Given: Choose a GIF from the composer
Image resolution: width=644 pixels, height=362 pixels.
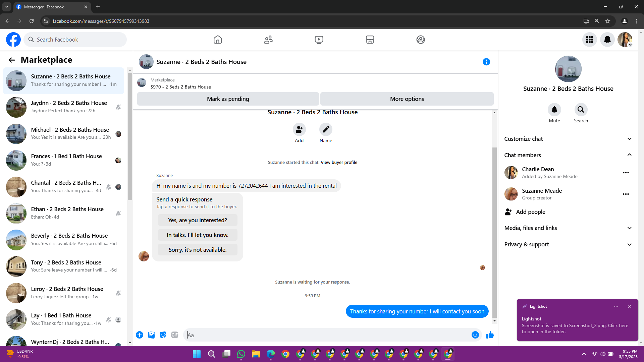Looking at the screenshot, I should (175, 335).
